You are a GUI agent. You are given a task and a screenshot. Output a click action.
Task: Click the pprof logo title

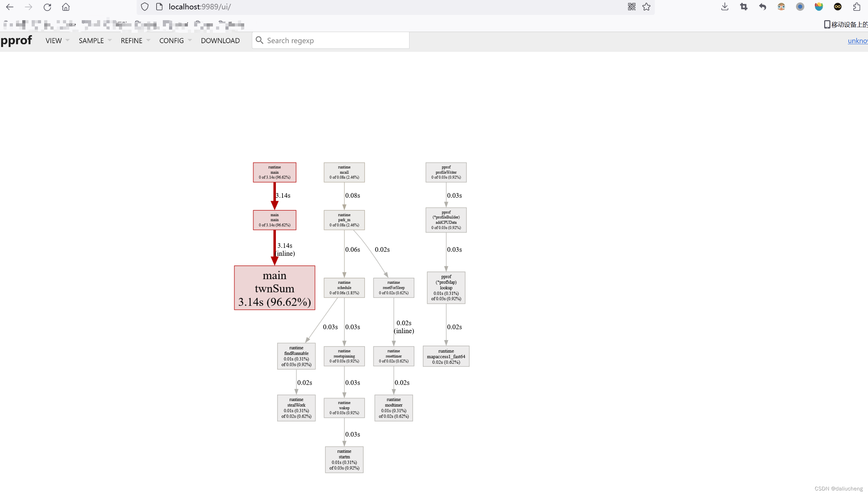tap(16, 40)
